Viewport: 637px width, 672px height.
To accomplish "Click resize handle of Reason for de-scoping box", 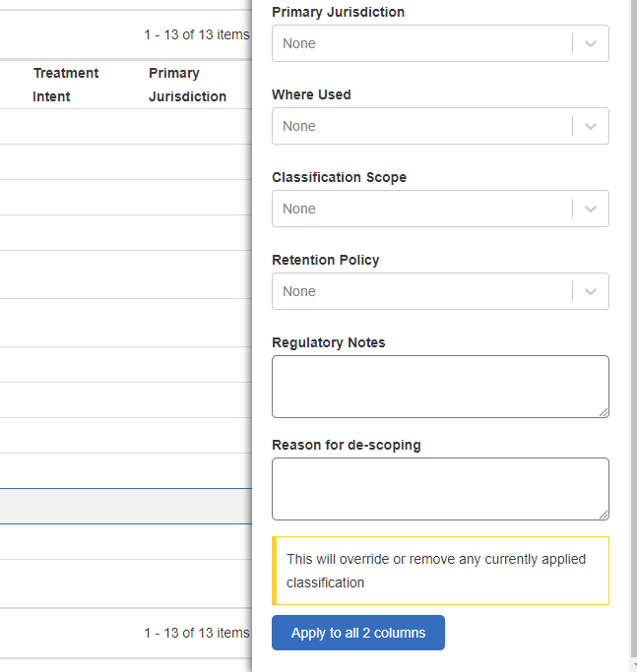I will click(x=604, y=515).
